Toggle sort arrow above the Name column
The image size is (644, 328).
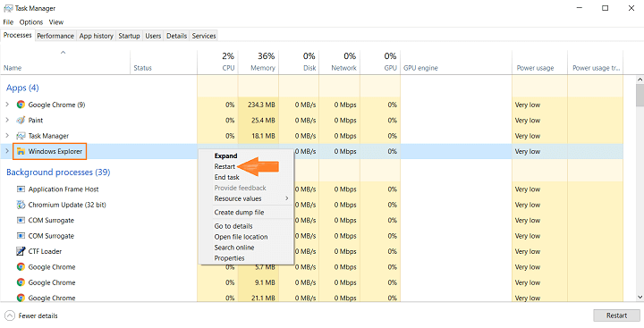point(63,52)
